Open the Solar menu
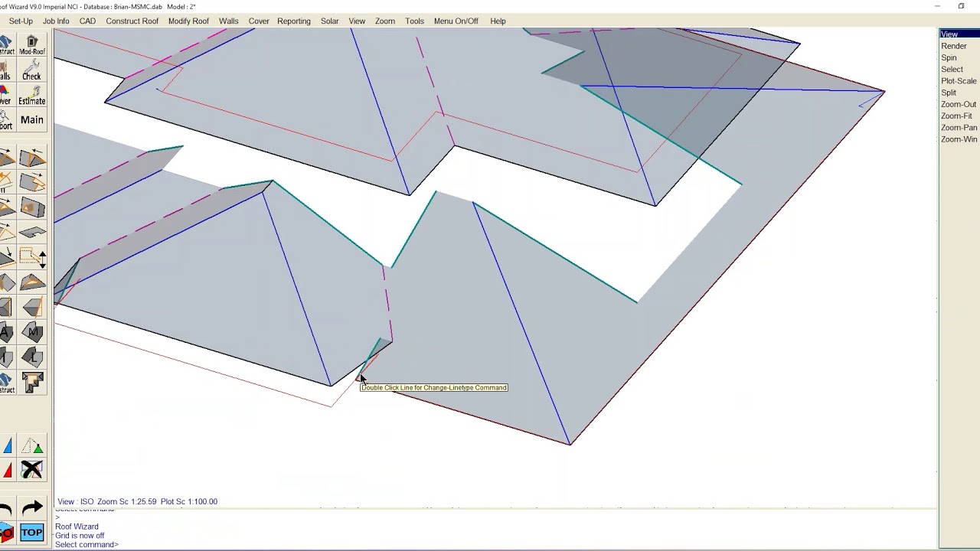This screenshot has width=980, height=551. [x=329, y=21]
